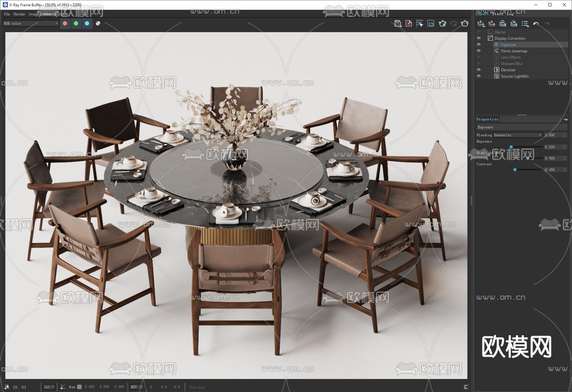Hide the Exposure layer
The height and width of the screenshot is (392, 572).
479,45
